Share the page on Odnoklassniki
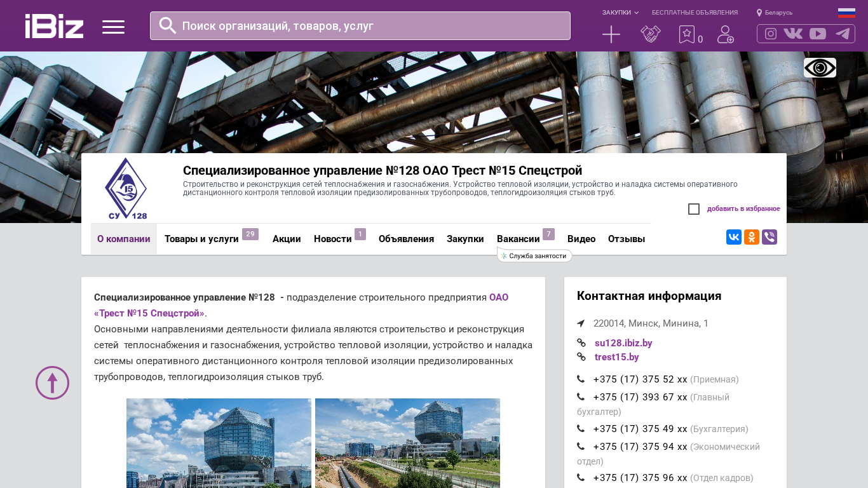868x488 pixels. [x=752, y=237]
